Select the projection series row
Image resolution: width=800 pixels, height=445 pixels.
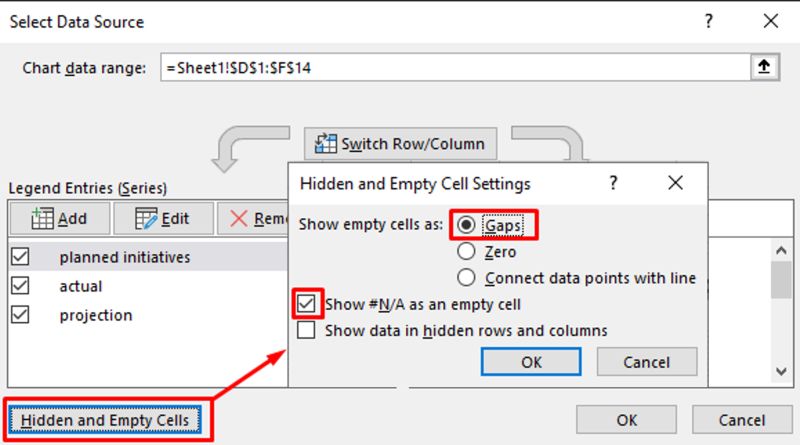tap(148, 315)
